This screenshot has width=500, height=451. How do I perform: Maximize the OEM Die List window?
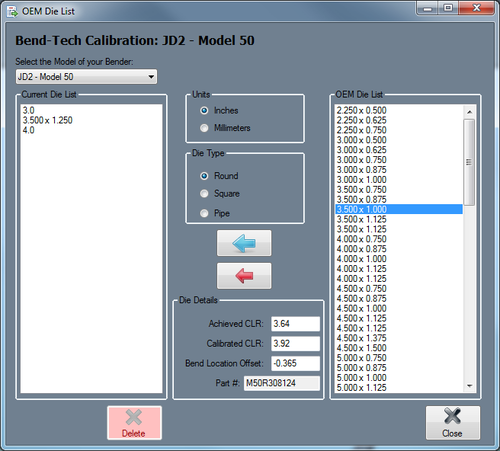(448, 8)
